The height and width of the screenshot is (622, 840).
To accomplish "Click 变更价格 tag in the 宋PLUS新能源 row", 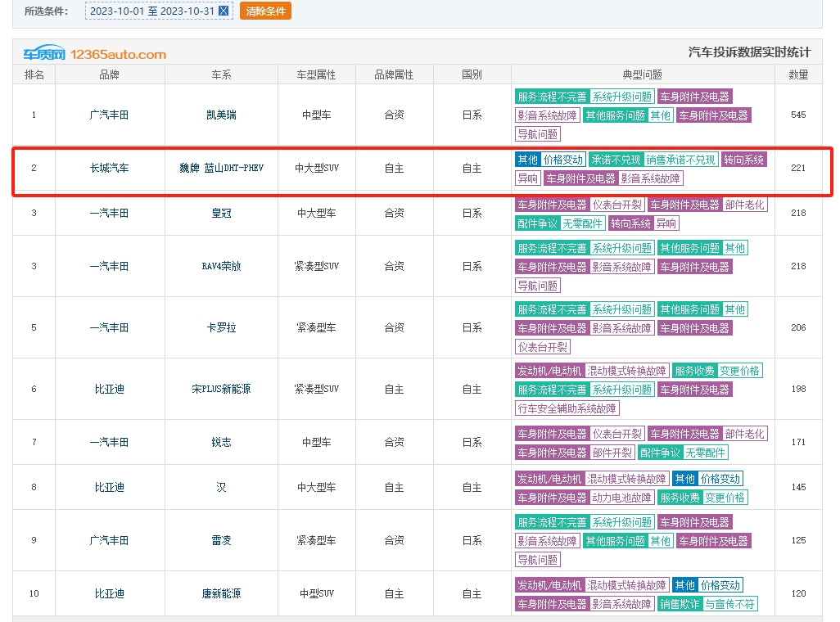I will (739, 371).
